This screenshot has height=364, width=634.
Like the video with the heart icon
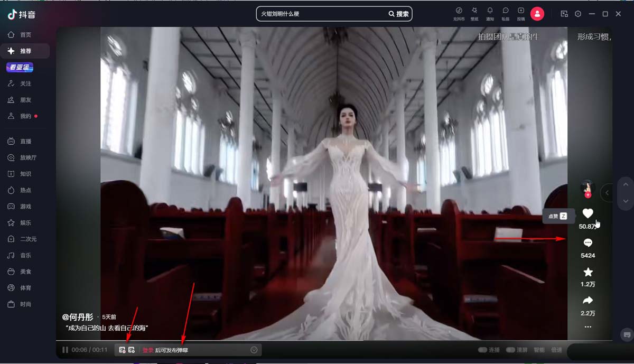pos(588,213)
